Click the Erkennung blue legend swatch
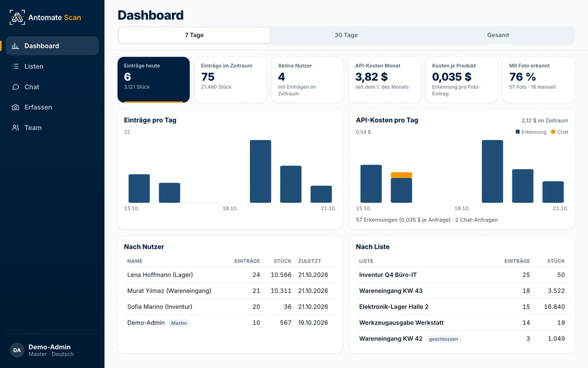 pos(518,132)
